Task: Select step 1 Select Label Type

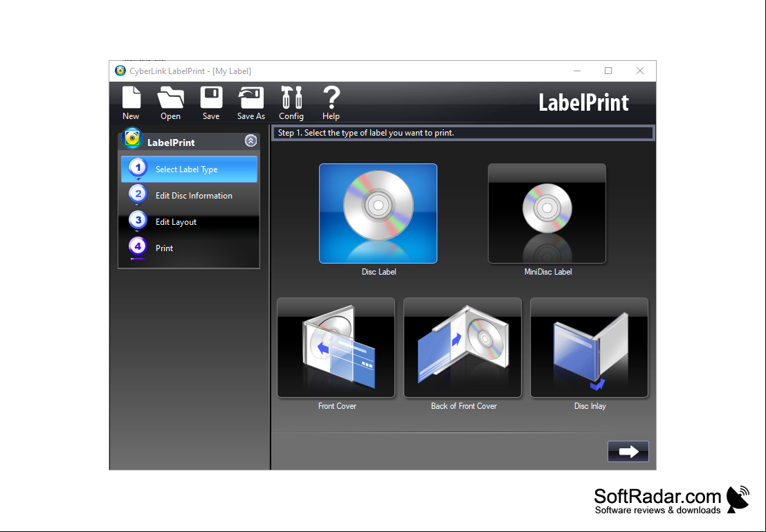Action: [x=189, y=169]
